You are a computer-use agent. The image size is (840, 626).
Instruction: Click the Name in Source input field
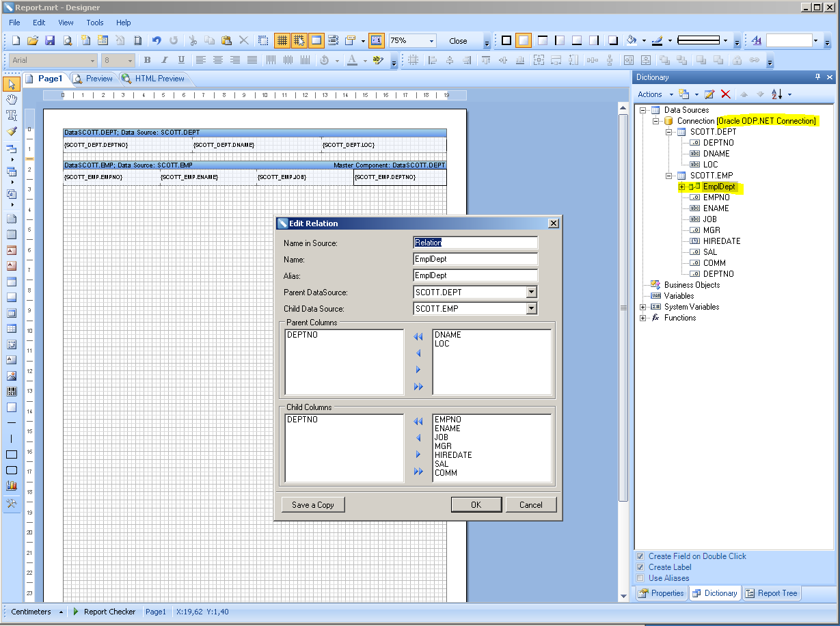tap(475, 243)
